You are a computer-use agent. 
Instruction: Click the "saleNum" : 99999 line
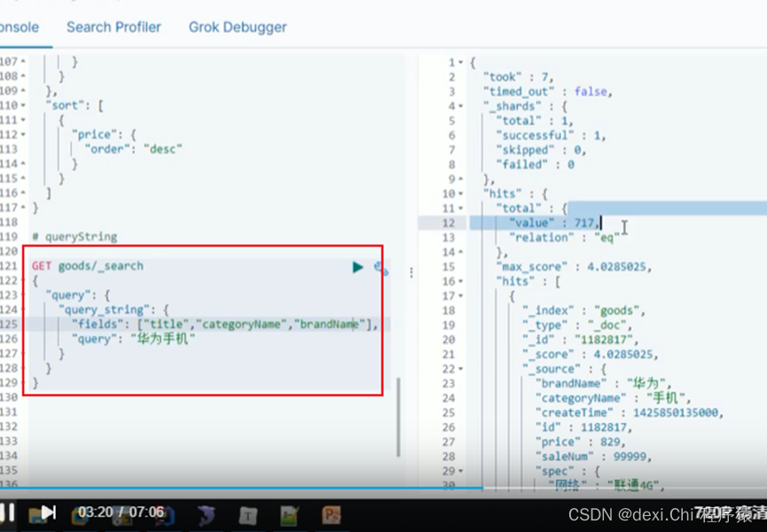pos(593,457)
